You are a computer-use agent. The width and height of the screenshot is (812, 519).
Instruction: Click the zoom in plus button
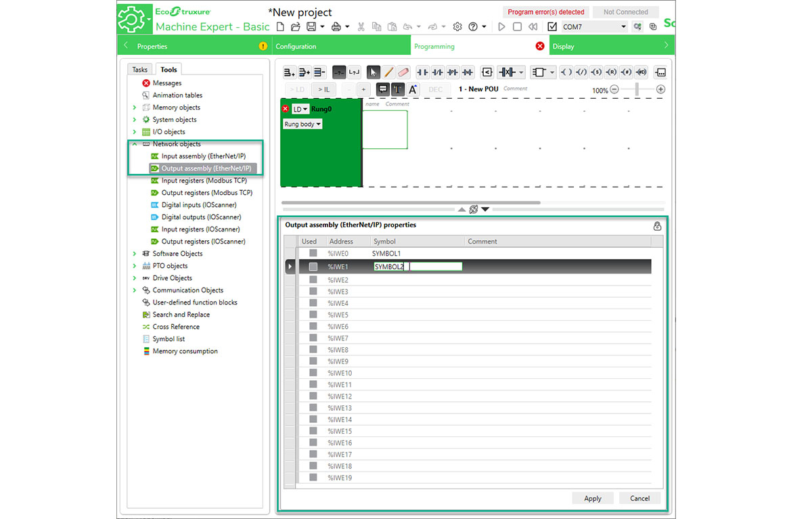(x=660, y=89)
